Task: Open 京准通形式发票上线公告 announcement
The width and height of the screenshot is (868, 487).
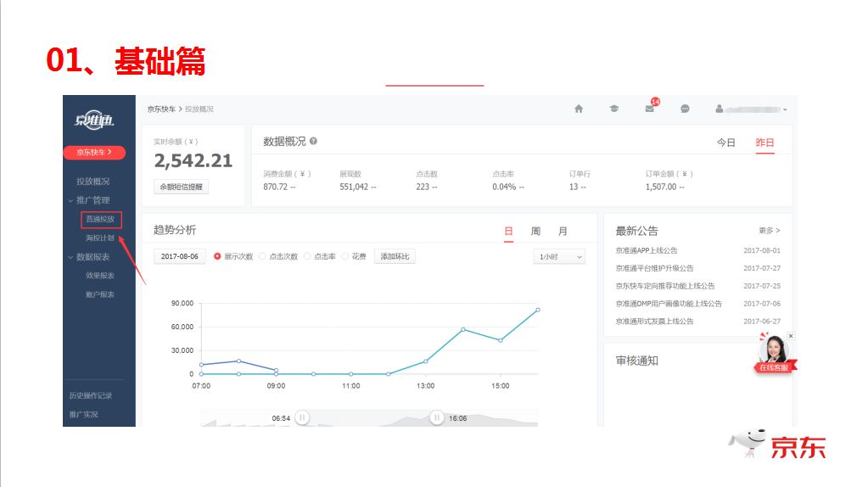Action: [654, 321]
